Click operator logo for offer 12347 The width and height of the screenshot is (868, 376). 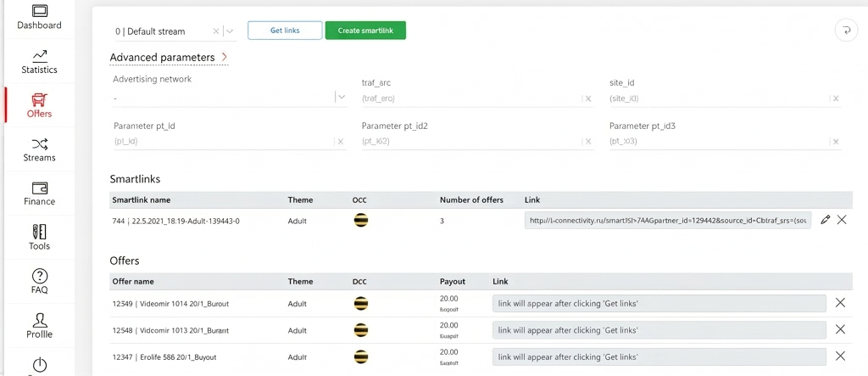coord(361,356)
